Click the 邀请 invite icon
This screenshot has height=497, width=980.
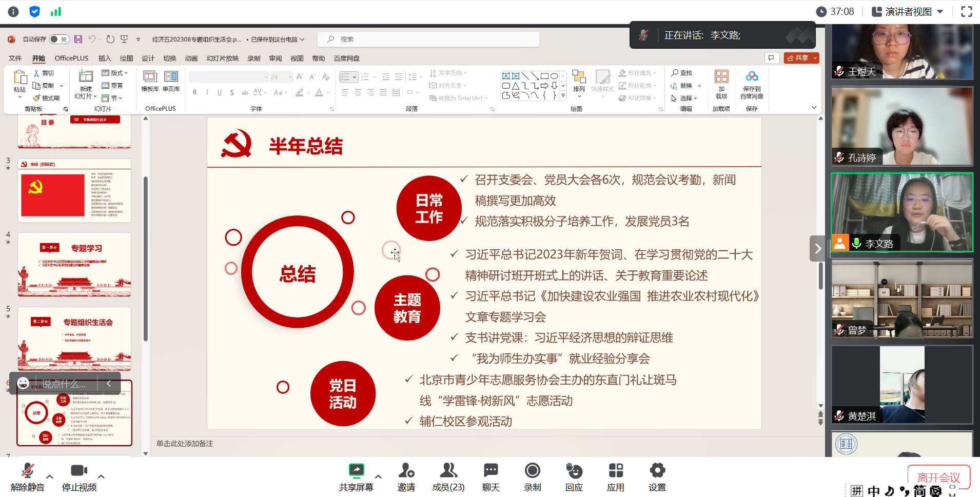(406, 470)
